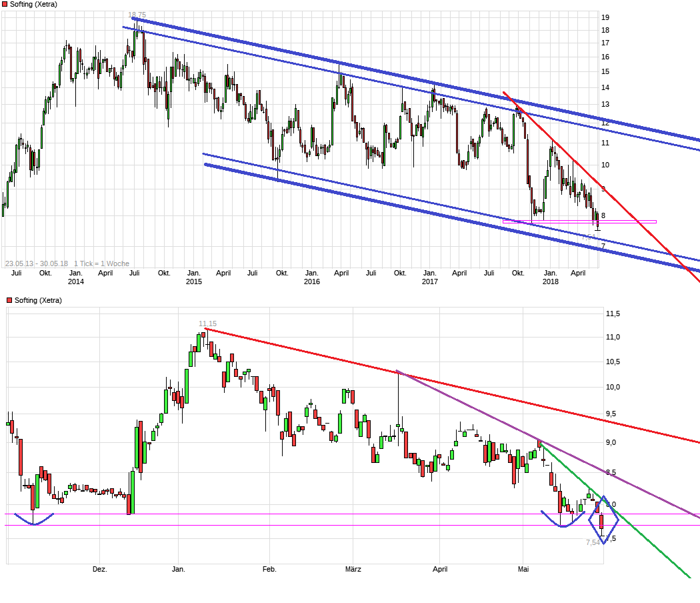Click the blue arc under the November low

[34, 520]
